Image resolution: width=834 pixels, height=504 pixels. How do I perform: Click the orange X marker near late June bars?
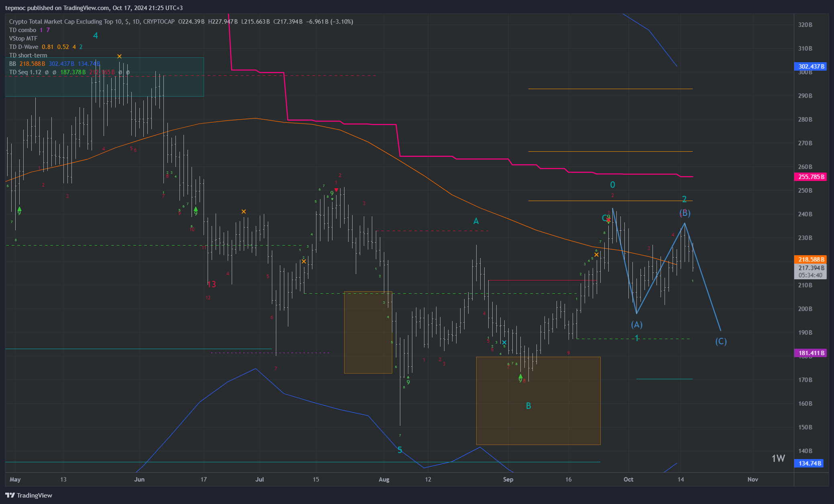pos(244,211)
